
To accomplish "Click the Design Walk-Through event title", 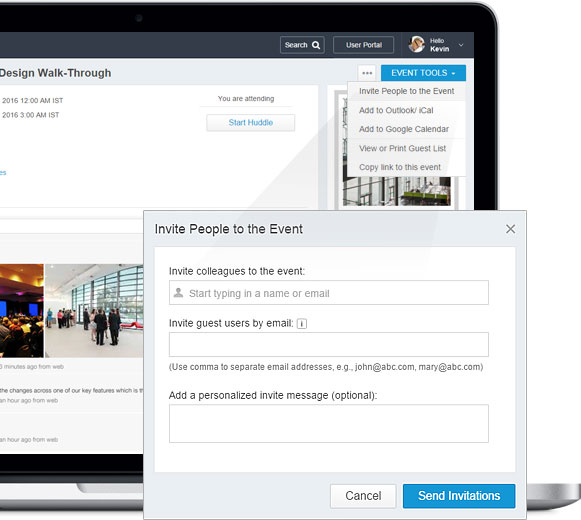I will click(x=55, y=73).
